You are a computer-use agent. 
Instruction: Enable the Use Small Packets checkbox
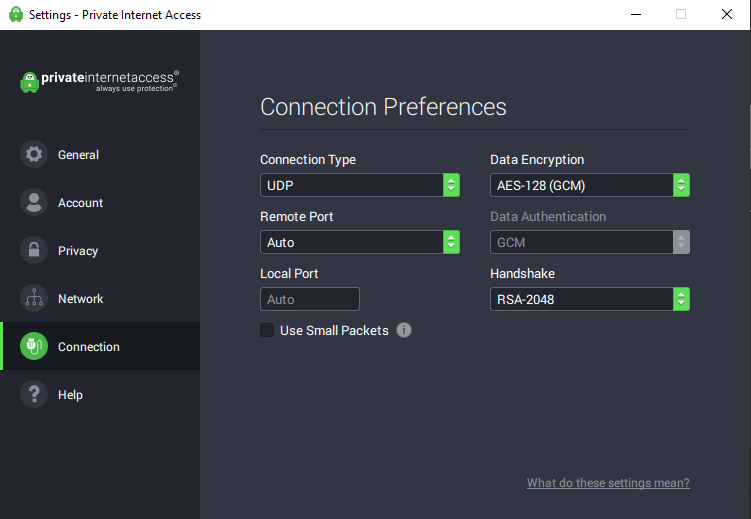(x=267, y=330)
